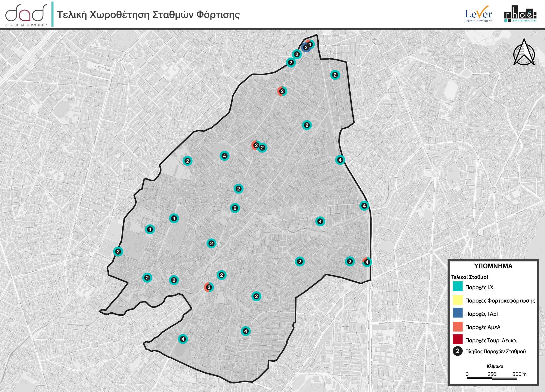
Task: Click the southwesternmost station marker labeled 4
Action: (183, 339)
